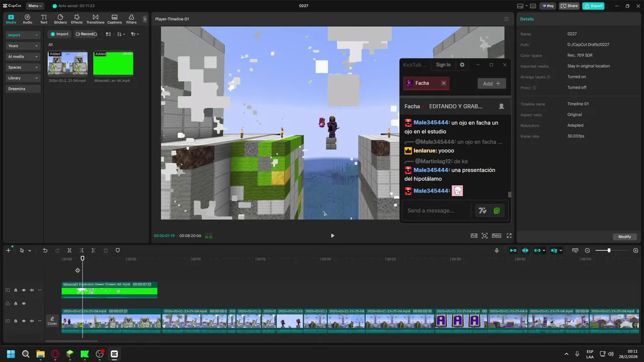Click Sign In in KickTalk
Image resolution: width=644 pixels, height=362 pixels.
443,65
